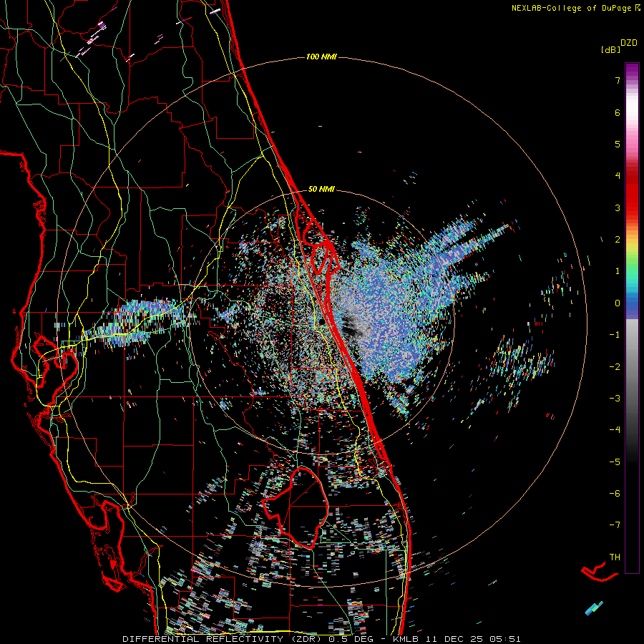The width and height of the screenshot is (644, 644).
Task: Click the 11 DEC 25 05:51 timestamp
Action: point(475,639)
